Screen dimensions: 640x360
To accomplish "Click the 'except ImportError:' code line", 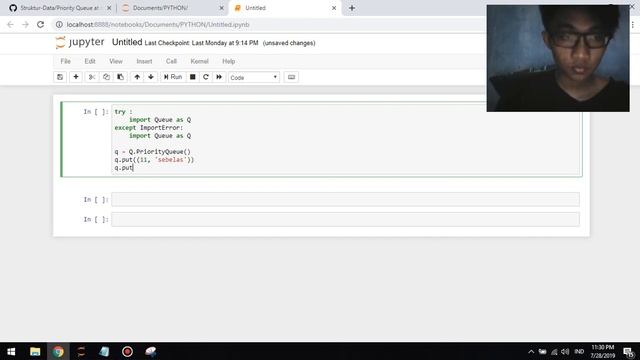I will pyautogui.click(x=149, y=127).
